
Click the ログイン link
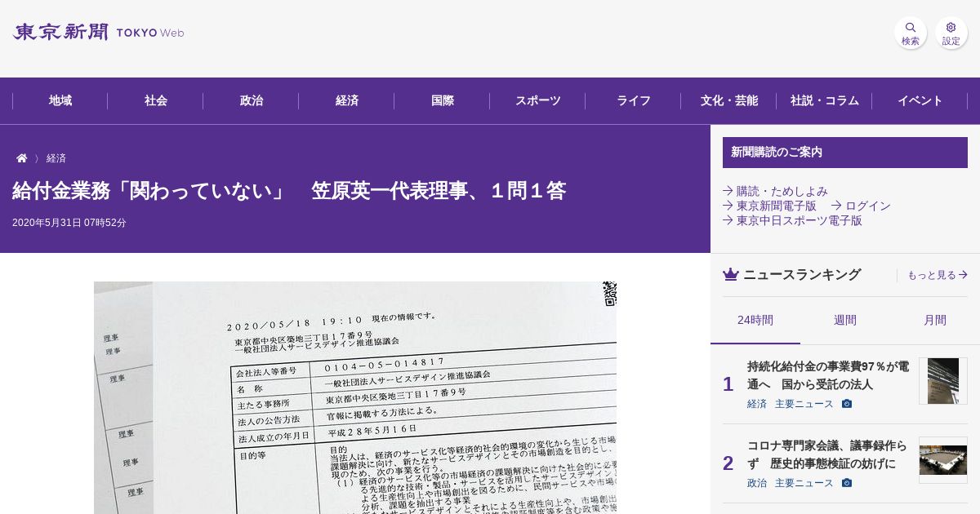pos(861,206)
